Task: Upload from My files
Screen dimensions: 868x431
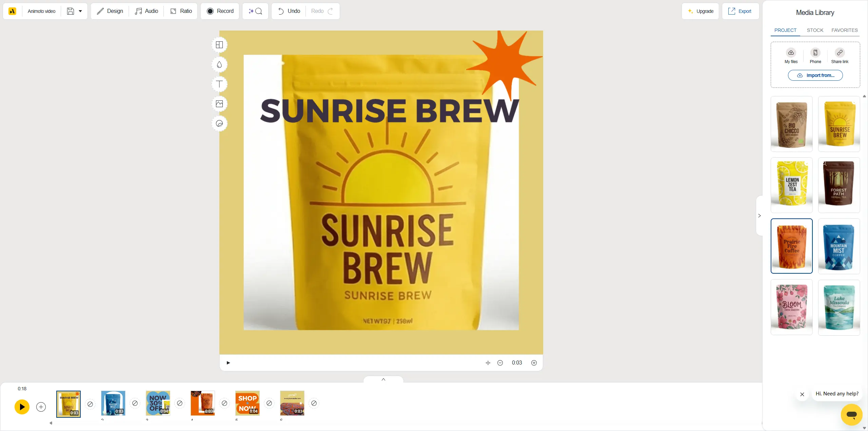Action: pyautogui.click(x=791, y=56)
